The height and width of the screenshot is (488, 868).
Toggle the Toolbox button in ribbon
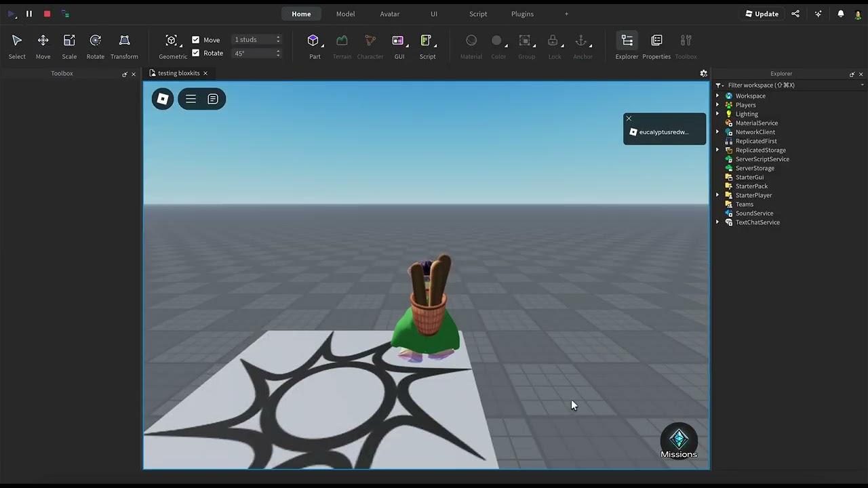tap(686, 47)
